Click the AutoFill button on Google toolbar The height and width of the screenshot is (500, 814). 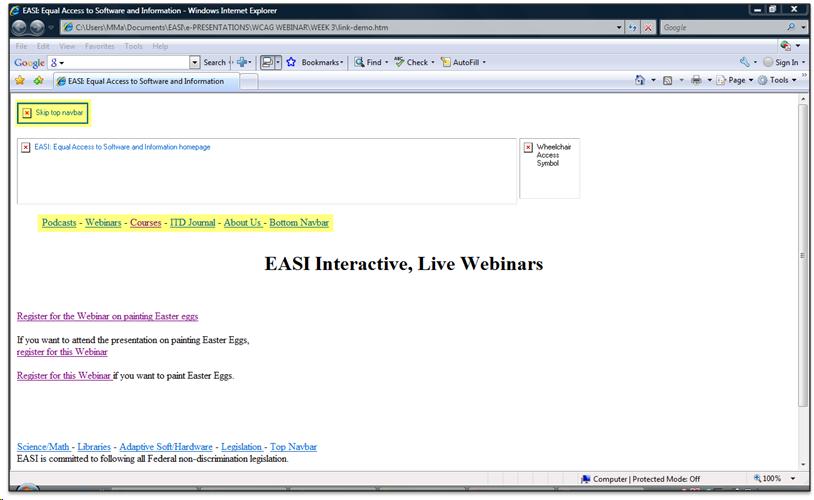tap(463, 62)
